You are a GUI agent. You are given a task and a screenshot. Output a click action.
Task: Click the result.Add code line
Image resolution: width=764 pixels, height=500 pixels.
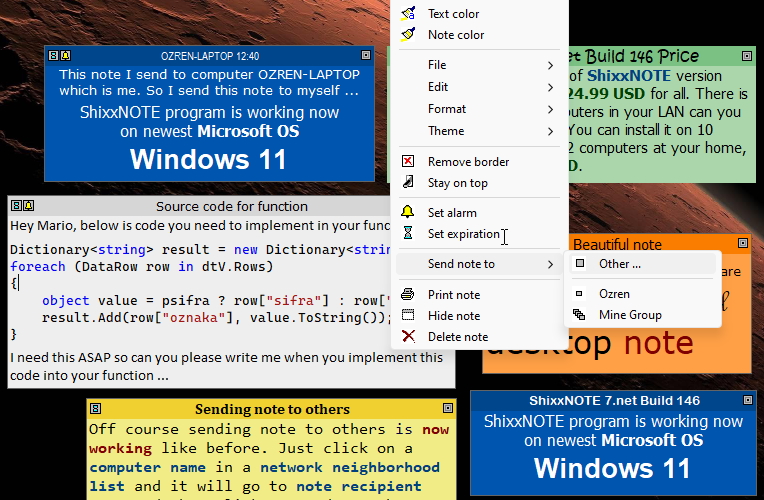point(216,318)
